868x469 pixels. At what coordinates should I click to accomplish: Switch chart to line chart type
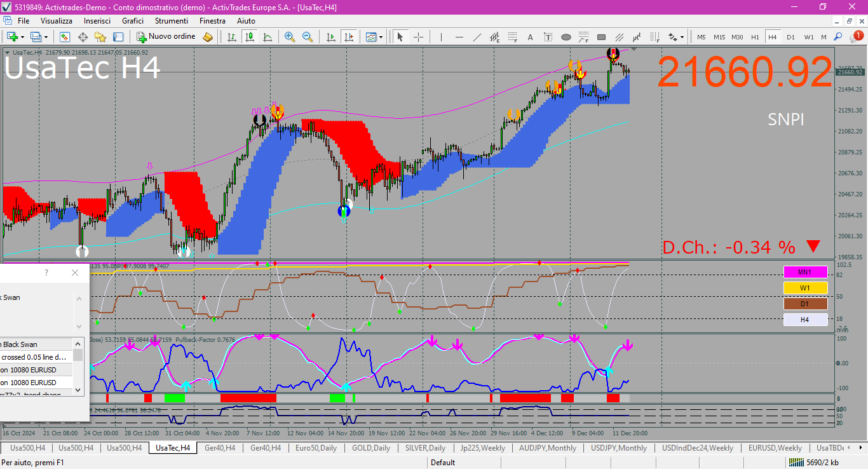coord(268,37)
